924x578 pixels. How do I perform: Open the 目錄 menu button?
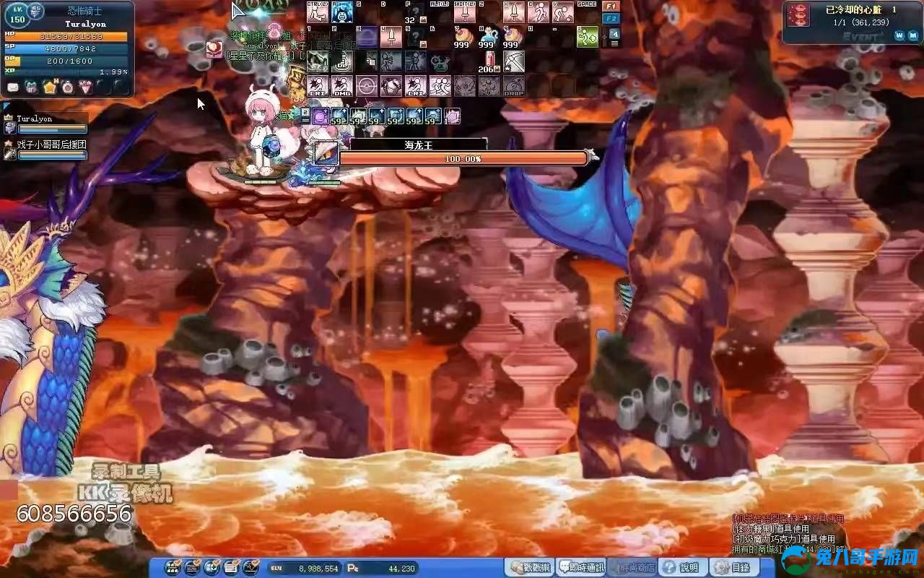coord(733,568)
